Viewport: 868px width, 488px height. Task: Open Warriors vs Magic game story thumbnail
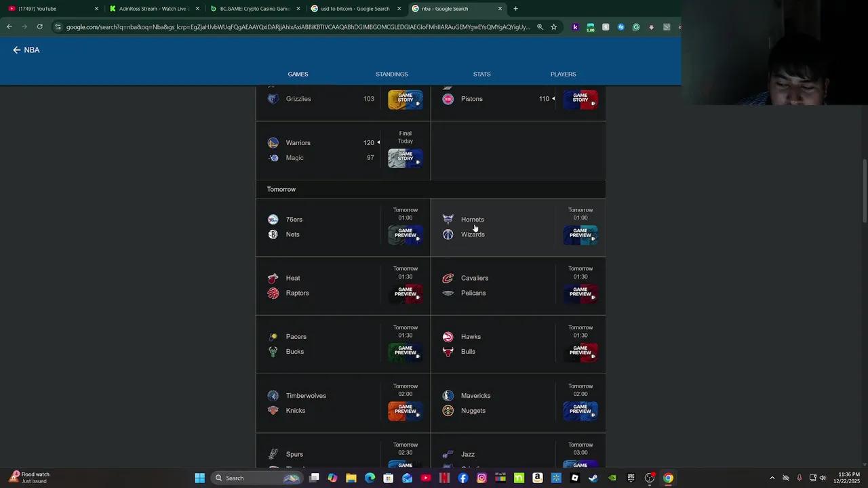click(406, 158)
